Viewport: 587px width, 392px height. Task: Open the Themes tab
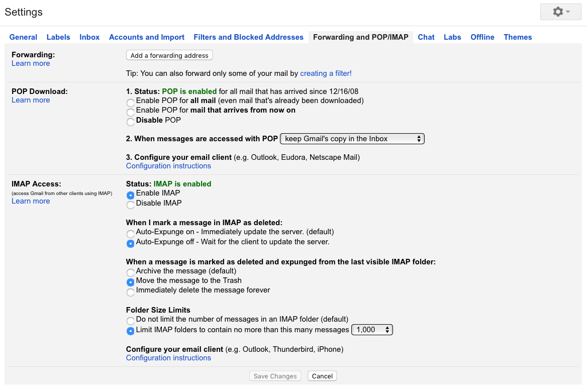coord(518,37)
